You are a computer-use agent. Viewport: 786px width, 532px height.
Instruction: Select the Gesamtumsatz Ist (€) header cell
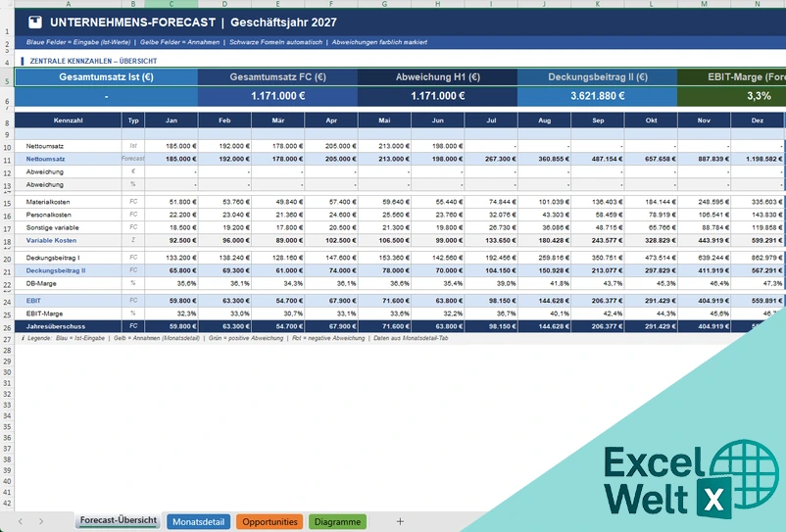click(106, 77)
